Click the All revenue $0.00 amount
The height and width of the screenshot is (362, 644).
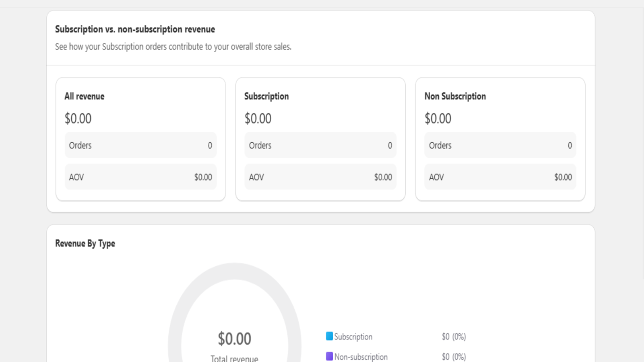(x=78, y=119)
